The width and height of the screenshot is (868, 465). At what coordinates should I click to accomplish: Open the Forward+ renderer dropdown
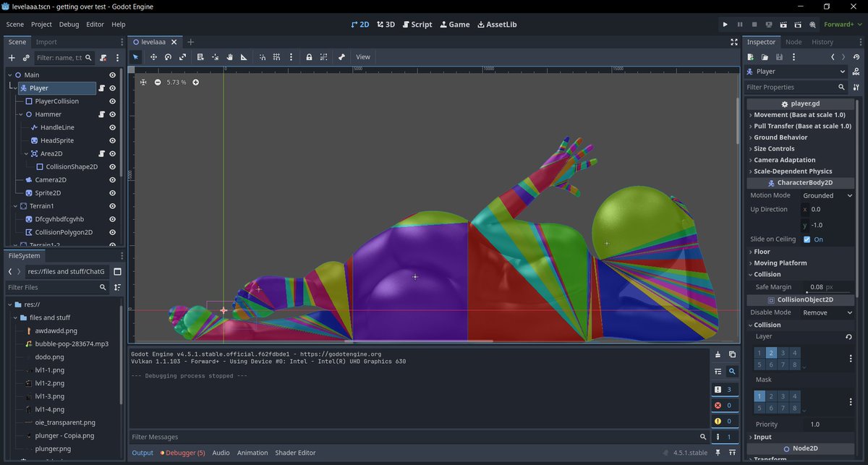click(843, 25)
